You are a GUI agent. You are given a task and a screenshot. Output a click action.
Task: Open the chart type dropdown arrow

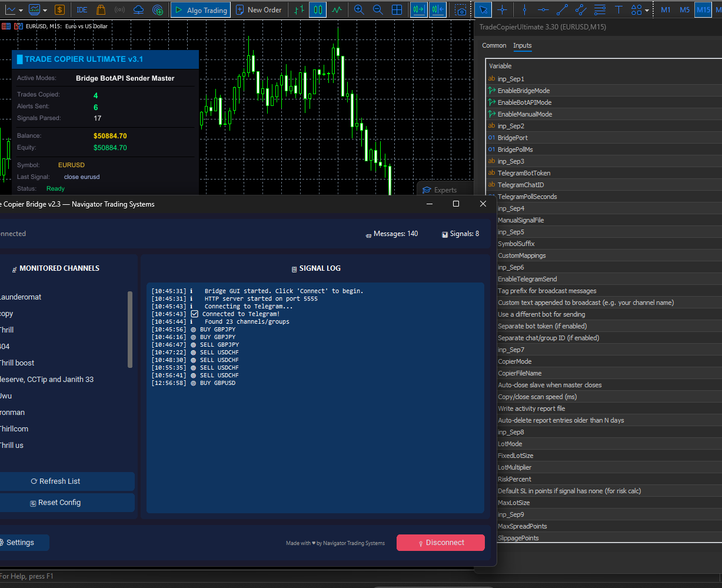tap(21, 10)
